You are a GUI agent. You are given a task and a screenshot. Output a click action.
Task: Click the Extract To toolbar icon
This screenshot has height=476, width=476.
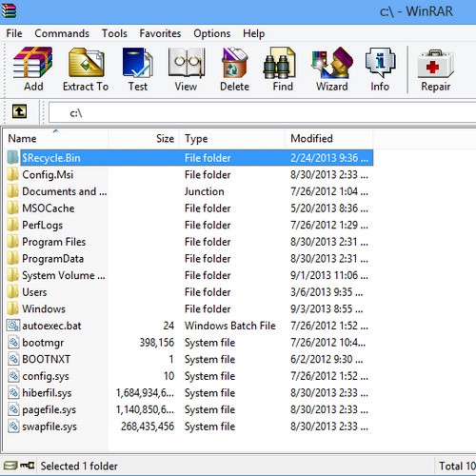pos(86,63)
